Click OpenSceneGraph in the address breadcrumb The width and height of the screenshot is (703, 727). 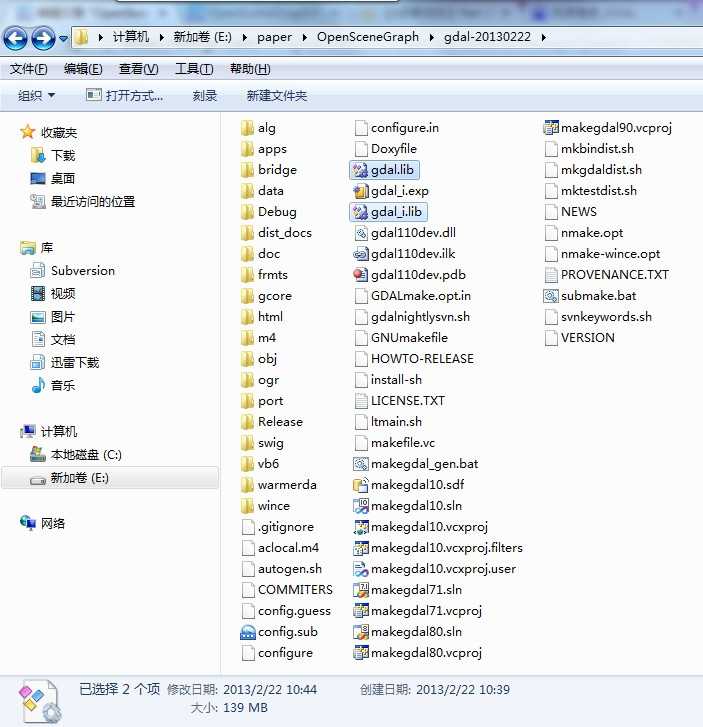368,37
